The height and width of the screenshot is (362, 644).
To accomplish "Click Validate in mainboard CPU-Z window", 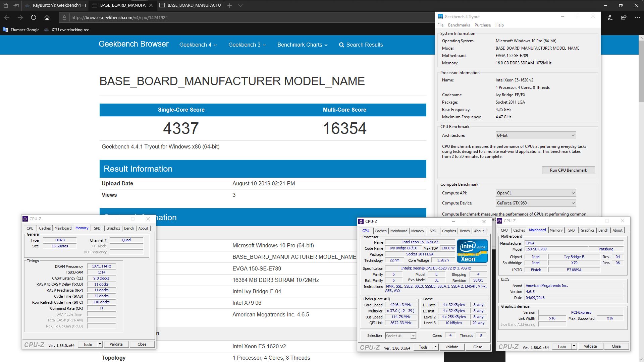I will (590, 346).
